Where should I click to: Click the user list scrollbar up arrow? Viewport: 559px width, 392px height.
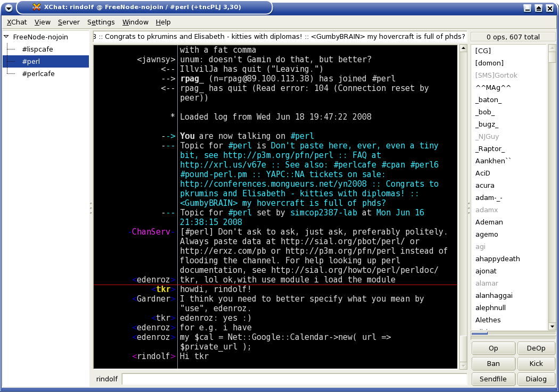click(552, 48)
